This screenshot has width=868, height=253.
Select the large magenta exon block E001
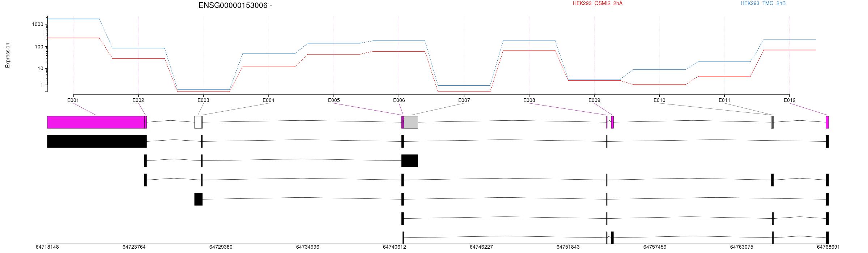click(96, 122)
